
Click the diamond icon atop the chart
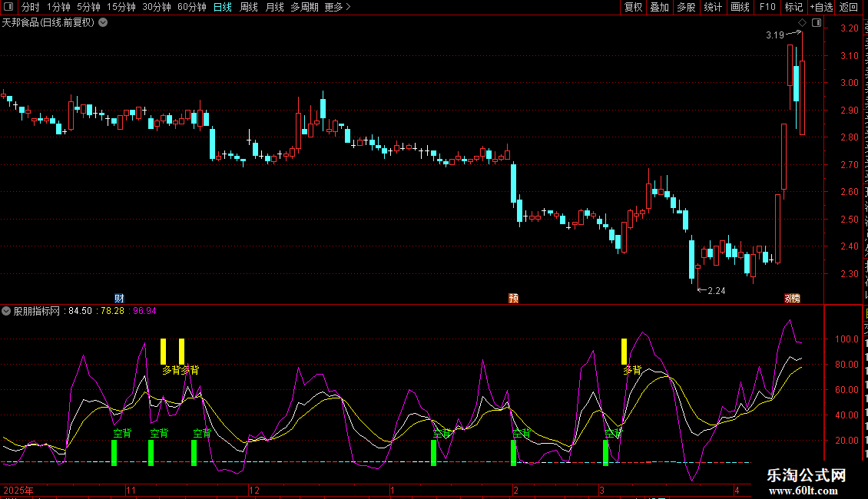(802, 23)
